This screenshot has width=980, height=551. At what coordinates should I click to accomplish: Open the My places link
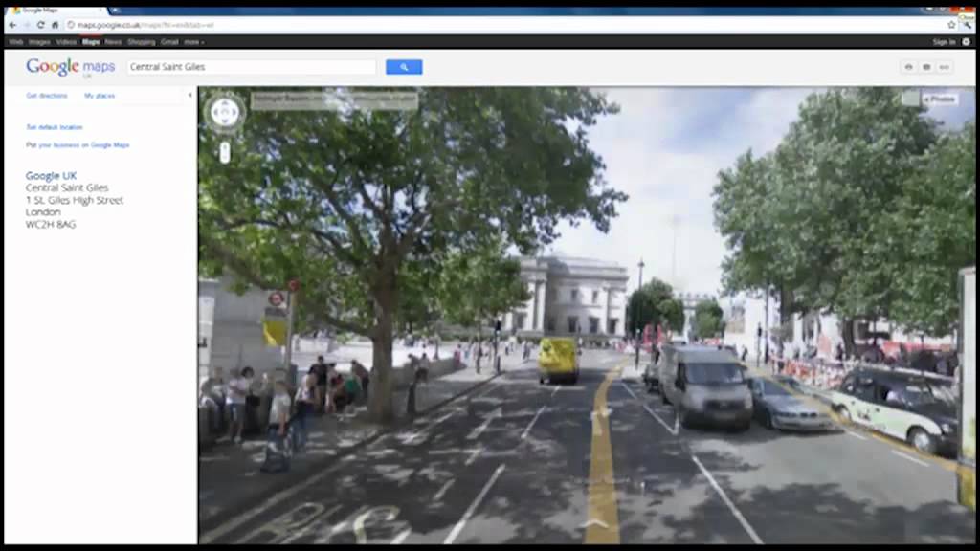100,96
